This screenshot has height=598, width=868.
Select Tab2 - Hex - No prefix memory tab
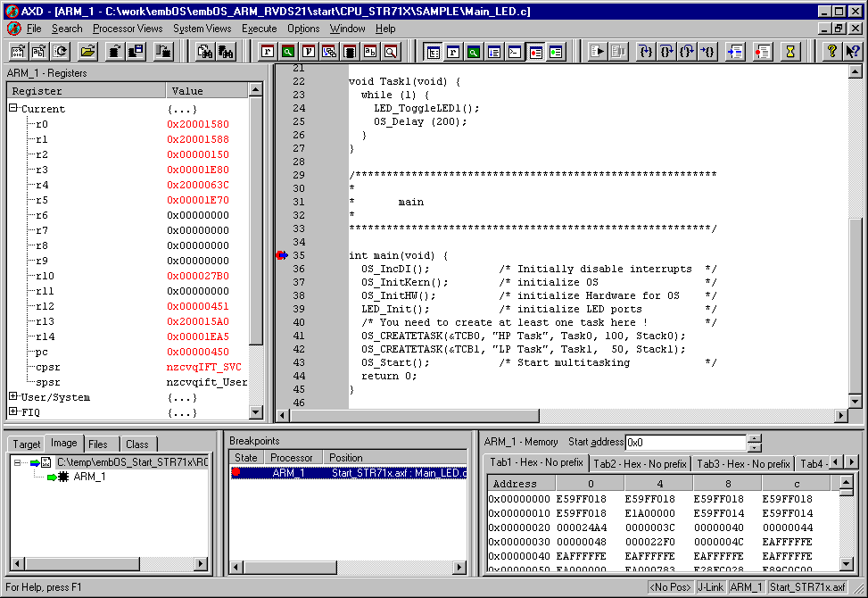[640, 464]
